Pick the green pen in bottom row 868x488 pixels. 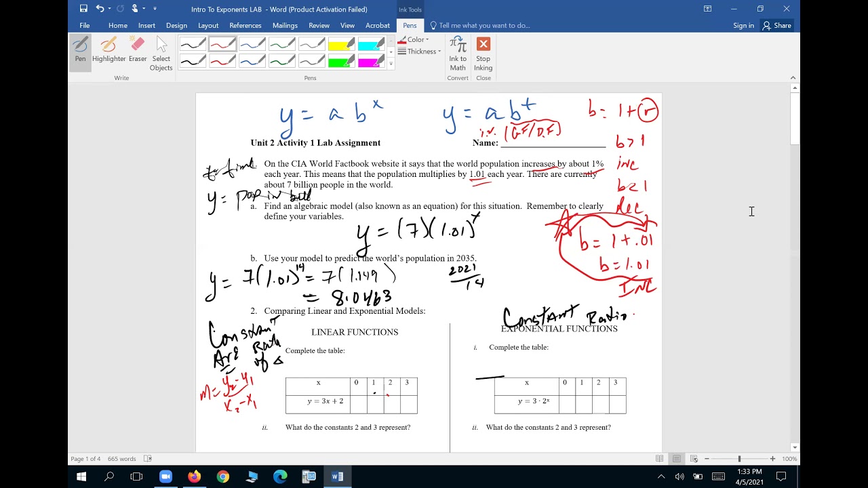282,61
